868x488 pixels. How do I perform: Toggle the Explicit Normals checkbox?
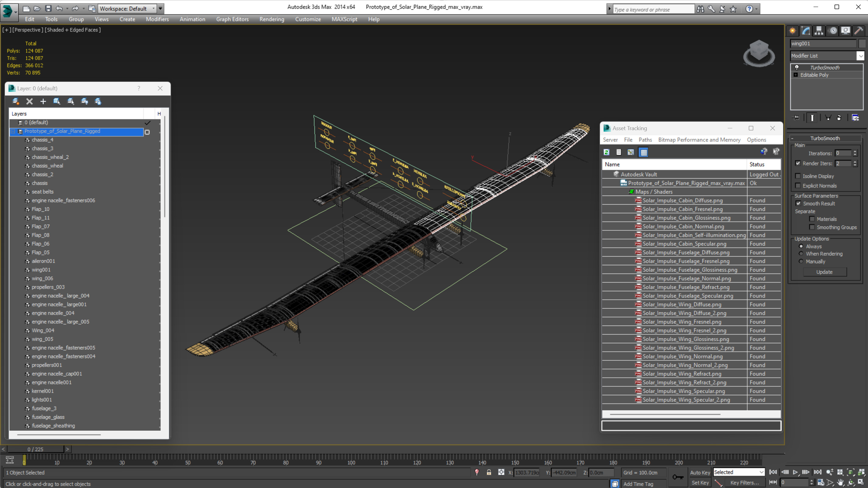tap(798, 185)
